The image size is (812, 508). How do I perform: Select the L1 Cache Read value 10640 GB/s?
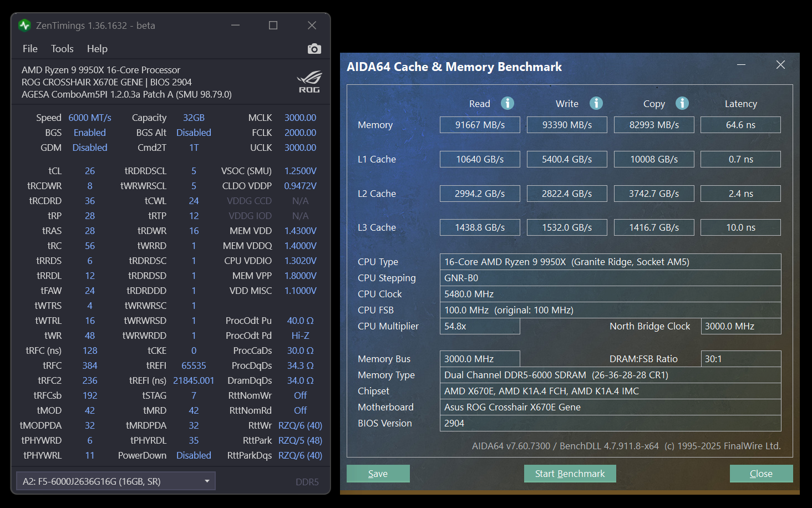480,159
